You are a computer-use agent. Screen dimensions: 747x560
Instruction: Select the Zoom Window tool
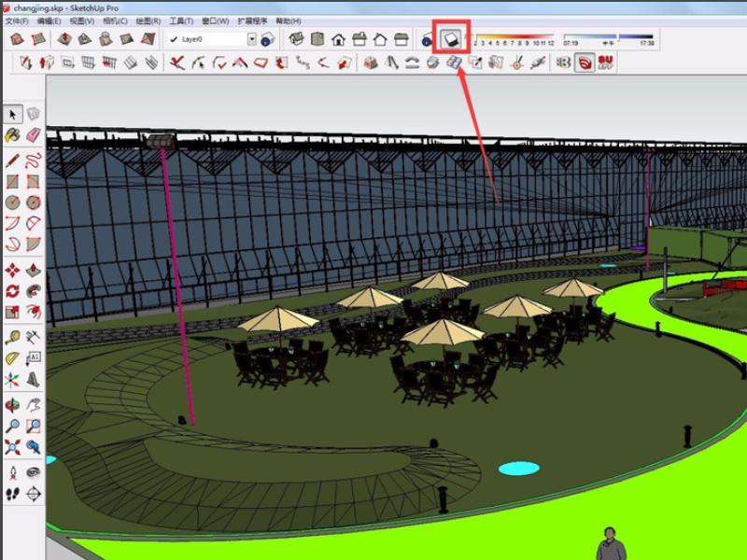33,427
